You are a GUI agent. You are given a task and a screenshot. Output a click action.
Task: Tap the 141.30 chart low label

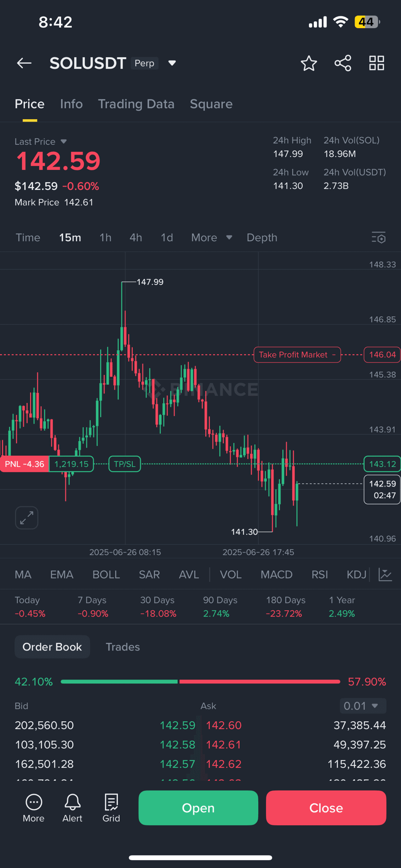[245, 532]
